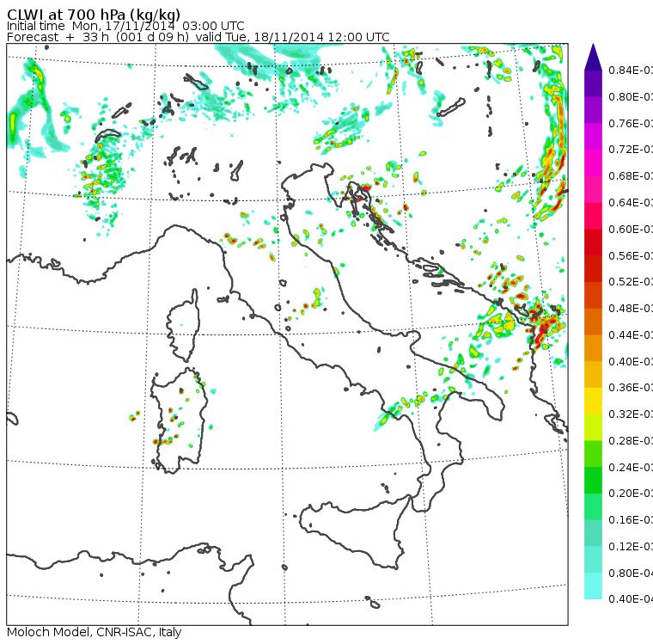Click the colorbar swatch just below the 0.28E-03 mark
This screenshot has width=653, height=644.
pos(593,453)
